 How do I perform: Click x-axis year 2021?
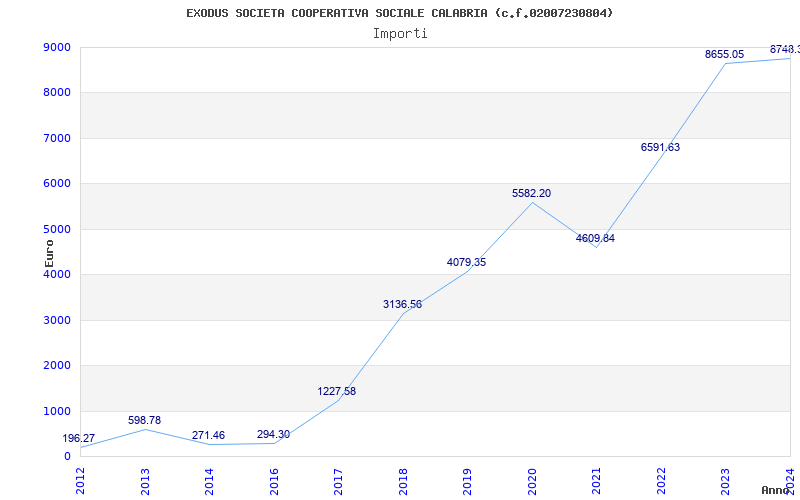pyautogui.click(x=596, y=482)
